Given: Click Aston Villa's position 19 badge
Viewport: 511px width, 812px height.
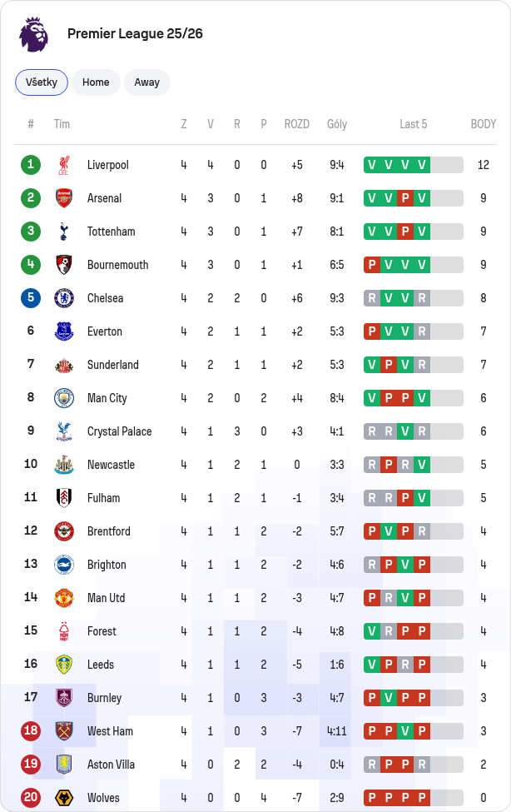Looking at the screenshot, I should click(x=31, y=765).
